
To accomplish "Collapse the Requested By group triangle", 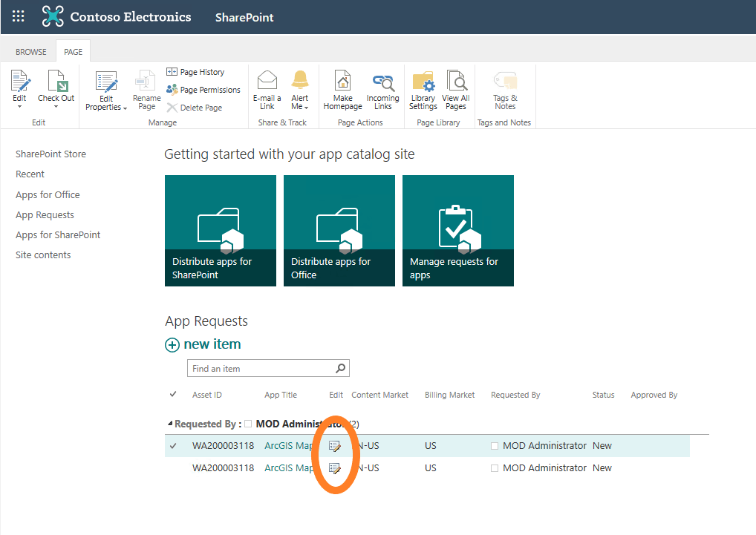I will point(170,424).
